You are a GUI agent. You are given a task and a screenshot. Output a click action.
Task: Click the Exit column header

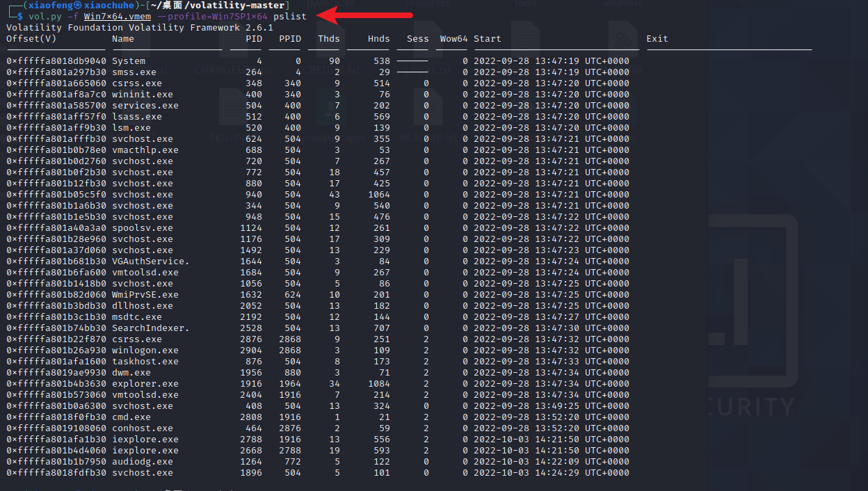tap(657, 38)
